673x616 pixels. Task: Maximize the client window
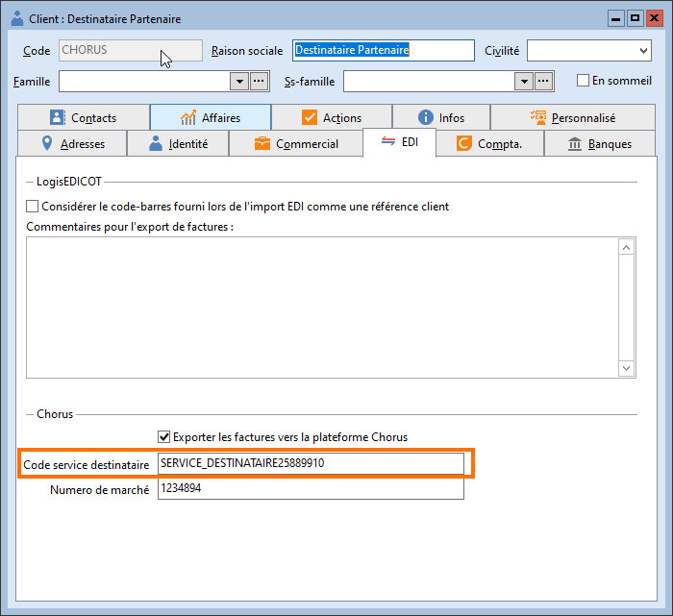pos(636,18)
